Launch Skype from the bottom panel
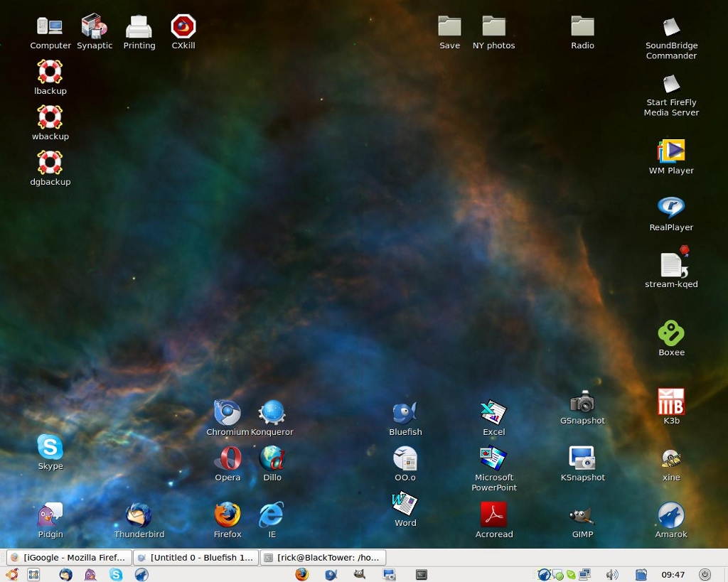The height and width of the screenshot is (582, 728). pos(116,575)
